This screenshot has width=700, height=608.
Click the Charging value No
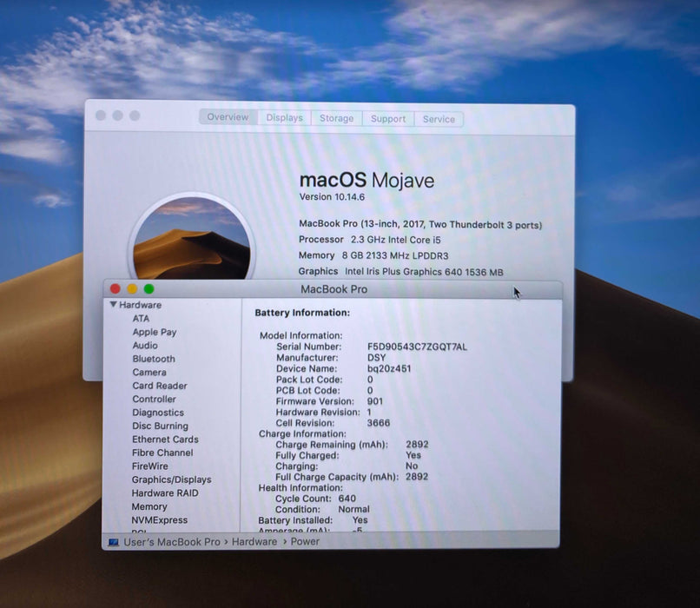(x=412, y=466)
